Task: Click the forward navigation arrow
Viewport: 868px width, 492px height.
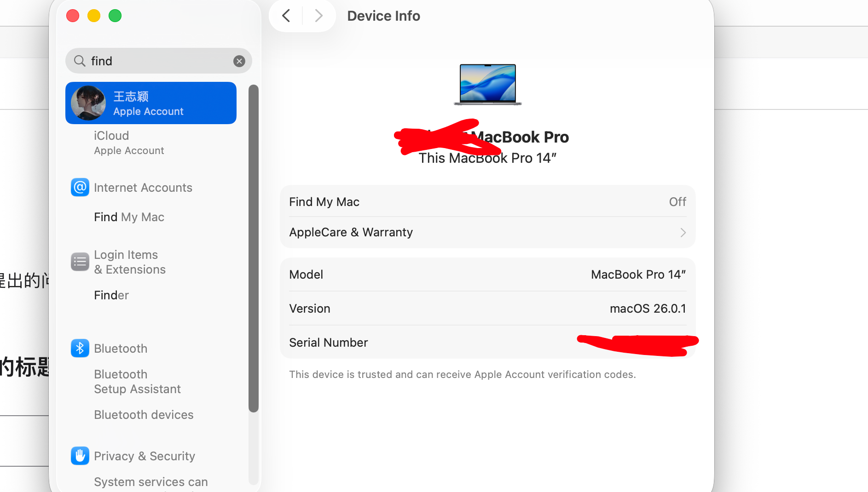Action: [x=318, y=16]
